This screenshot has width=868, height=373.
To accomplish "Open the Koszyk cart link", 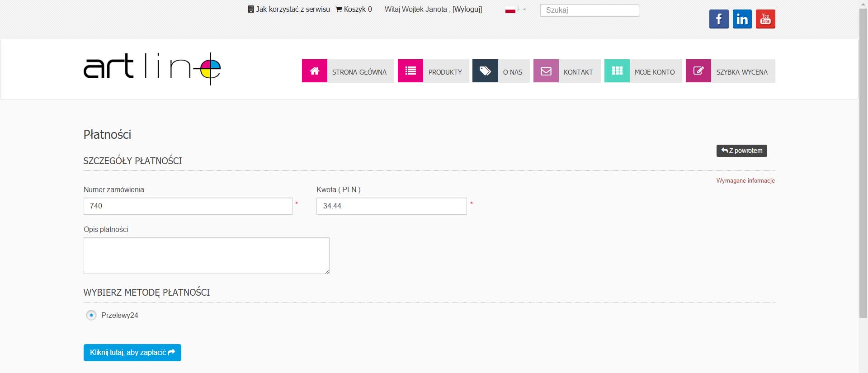I will (354, 9).
